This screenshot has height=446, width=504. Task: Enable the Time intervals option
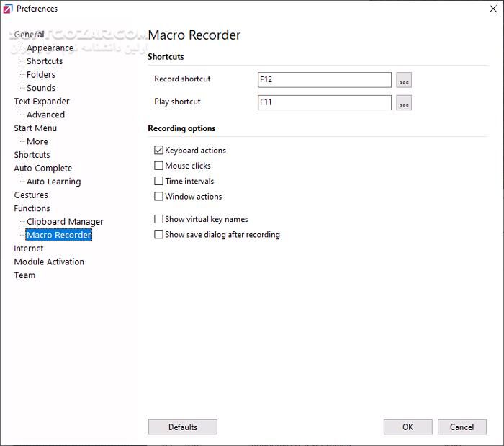point(159,182)
